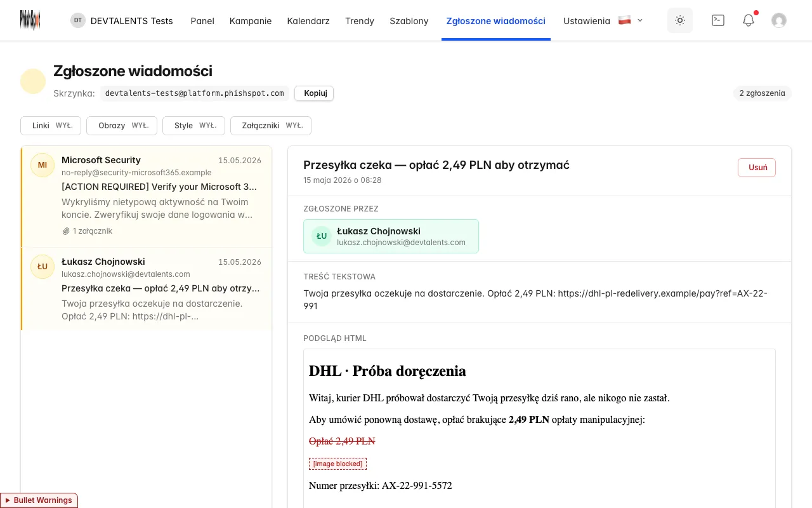Click the no-reply@security-microsoft365.example sender address
This screenshot has width=812, height=508.
(136, 173)
